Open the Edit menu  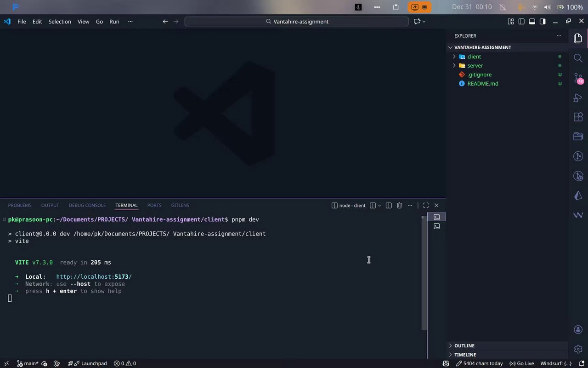(x=37, y=22)
